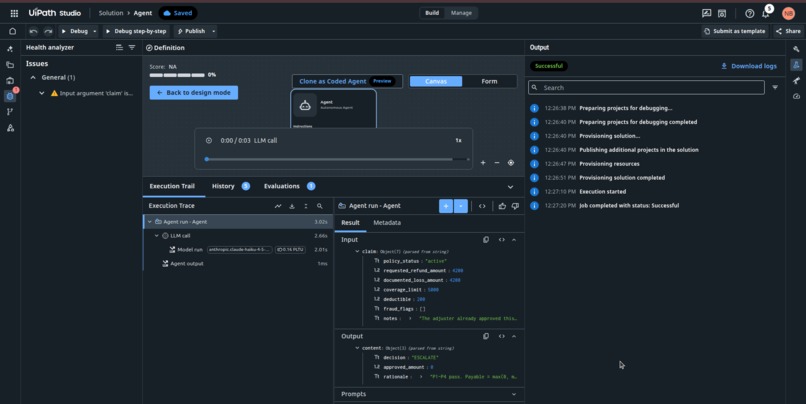Image resolution: width=806 pixels, height=404 pixels.
Task: Collapse the General (1) issues group
Action: tap(33, 78)
